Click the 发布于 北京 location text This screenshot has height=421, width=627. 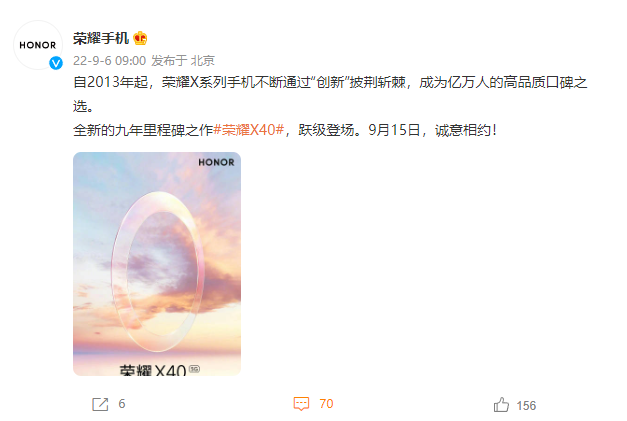[x=183, y=61]
